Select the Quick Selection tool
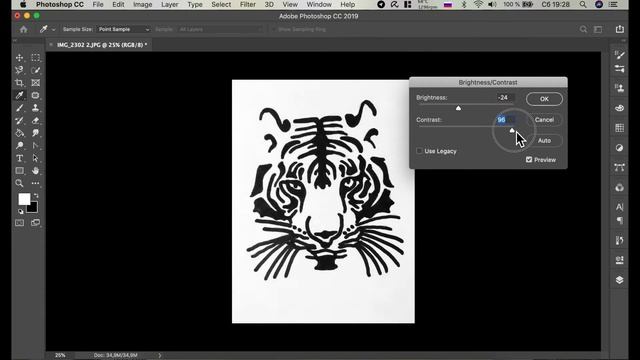The width and height of the screenshot is (640, 360). (36, 70)
